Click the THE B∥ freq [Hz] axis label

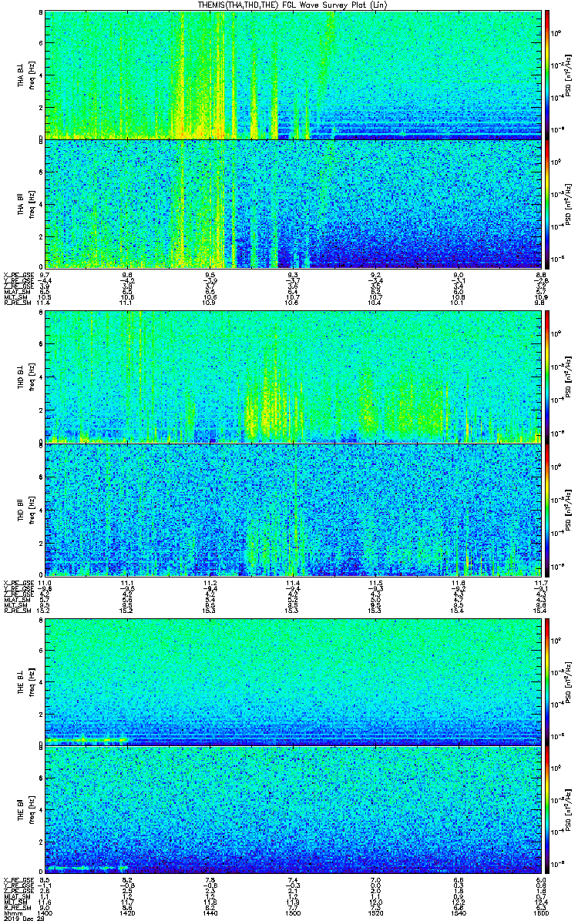tap(33, 810)
